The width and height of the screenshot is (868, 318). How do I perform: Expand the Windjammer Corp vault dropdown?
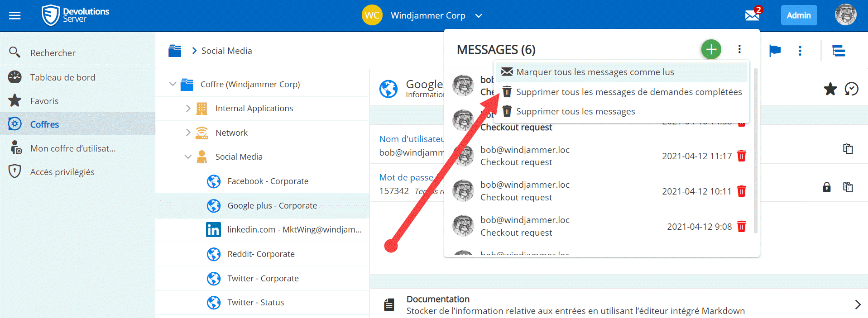click(479, 16)
